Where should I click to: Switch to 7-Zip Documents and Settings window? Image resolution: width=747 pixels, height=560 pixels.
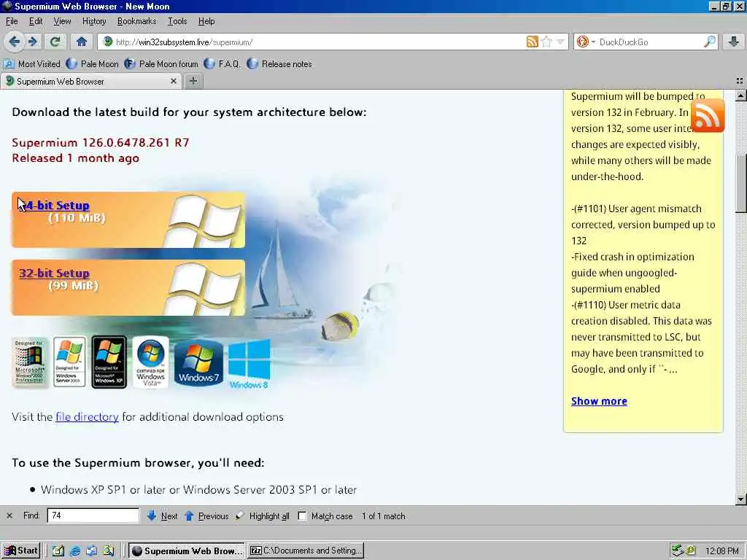pos(306,551)
